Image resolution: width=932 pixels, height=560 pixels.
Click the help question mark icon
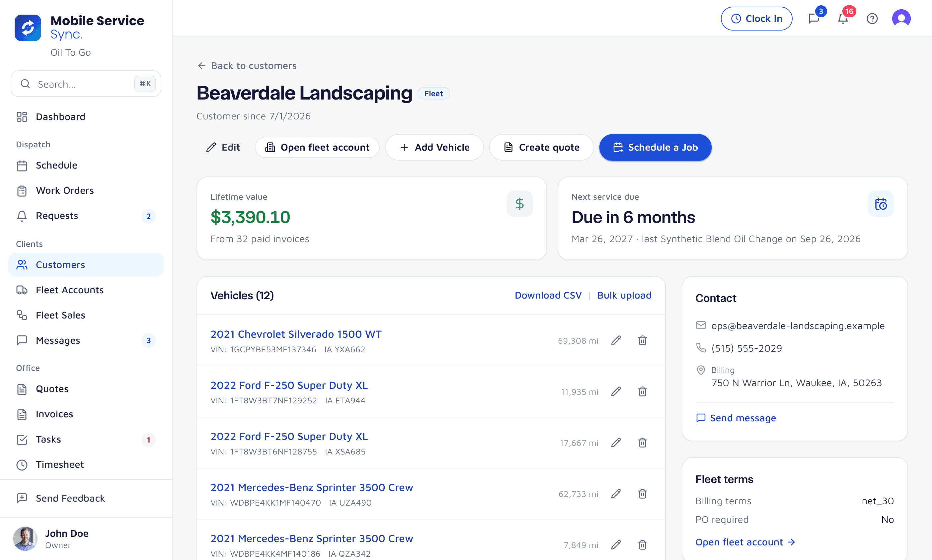[872, 19]
